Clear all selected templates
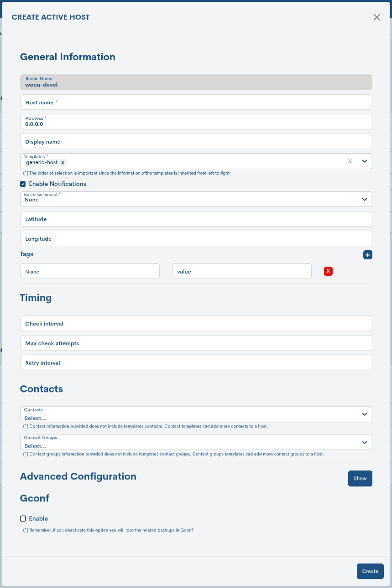The image size is (392, 588). tap(350, 161)
